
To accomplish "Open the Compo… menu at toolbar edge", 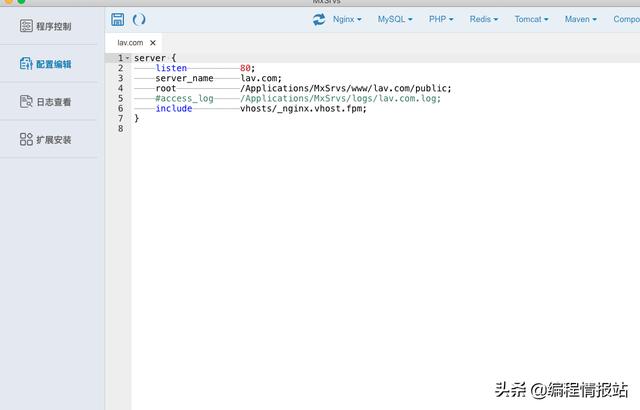I will coord(626,19).
